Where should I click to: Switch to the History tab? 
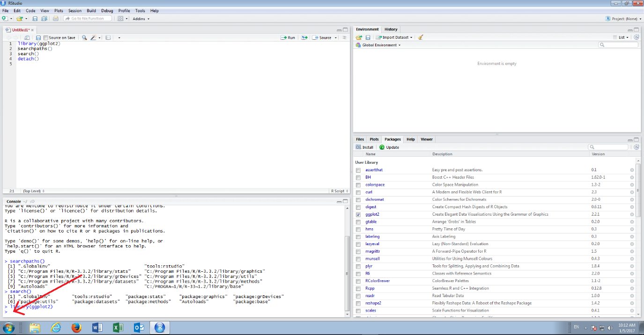[391, 29]
